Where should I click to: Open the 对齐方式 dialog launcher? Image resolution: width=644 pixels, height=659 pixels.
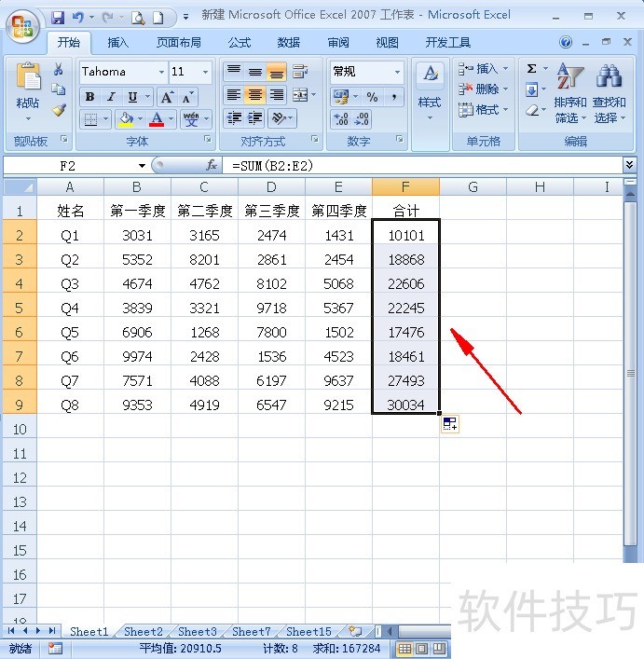(x=315, y=139)
